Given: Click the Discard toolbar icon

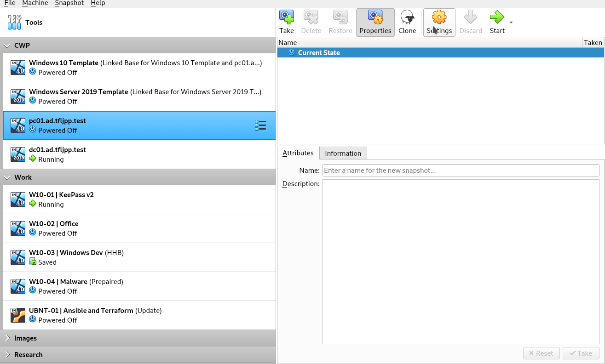Looking at the screenshot, I should point(471,17).
